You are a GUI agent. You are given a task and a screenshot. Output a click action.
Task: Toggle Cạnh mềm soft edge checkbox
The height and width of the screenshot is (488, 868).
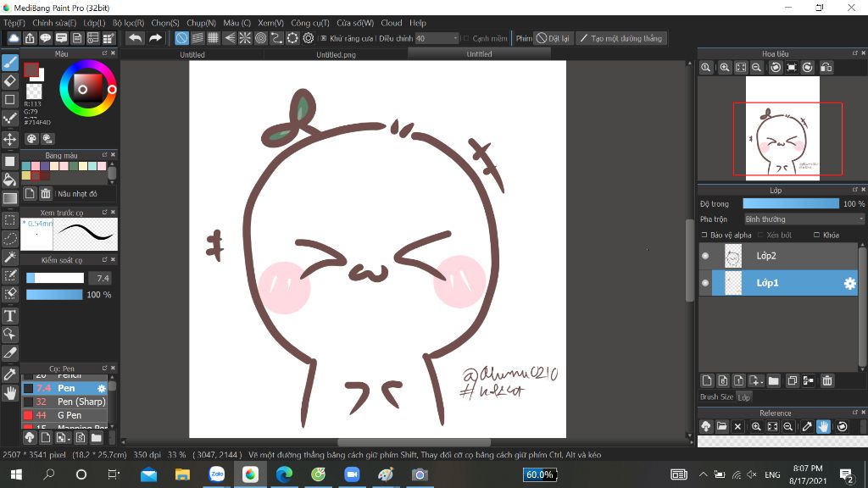(x=466, y=38)
